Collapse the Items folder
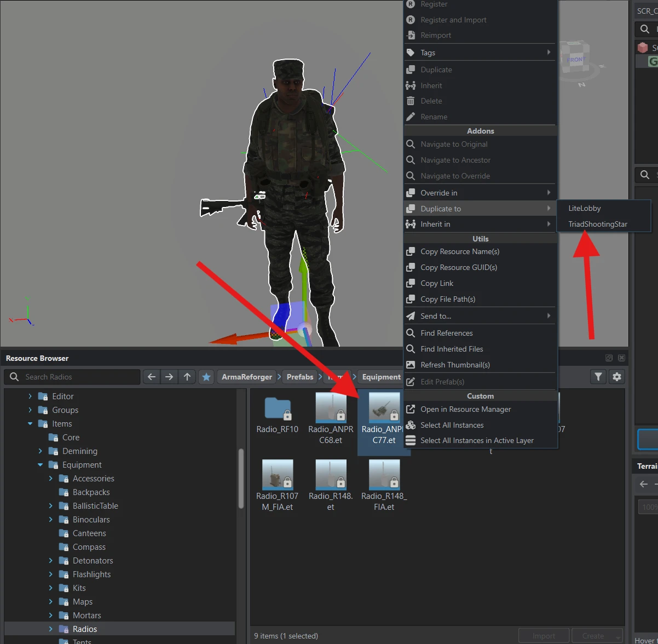 click(30, 423)
